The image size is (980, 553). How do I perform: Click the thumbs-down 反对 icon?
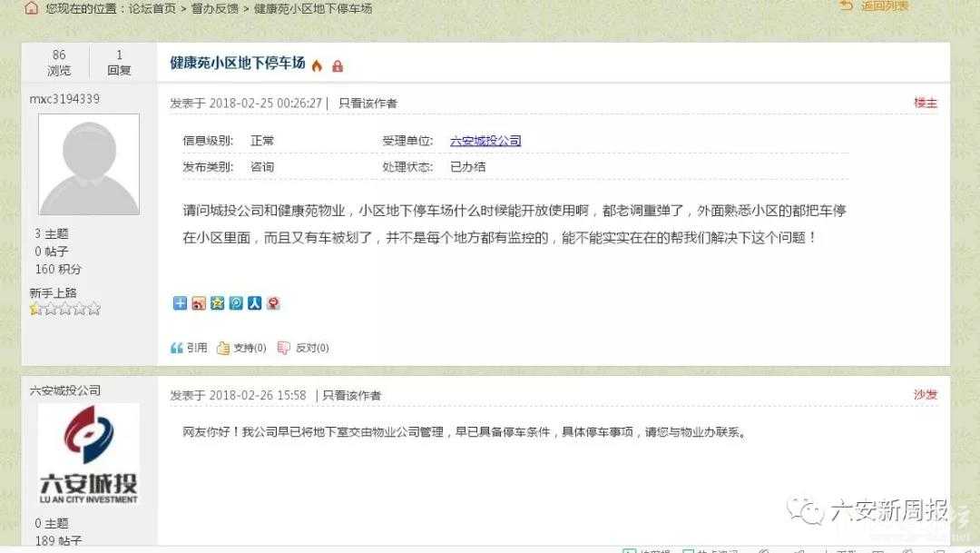point(284,348)
